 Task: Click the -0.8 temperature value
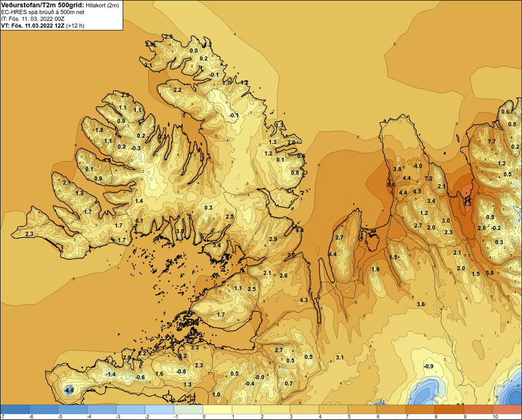[x=181, y=371]
